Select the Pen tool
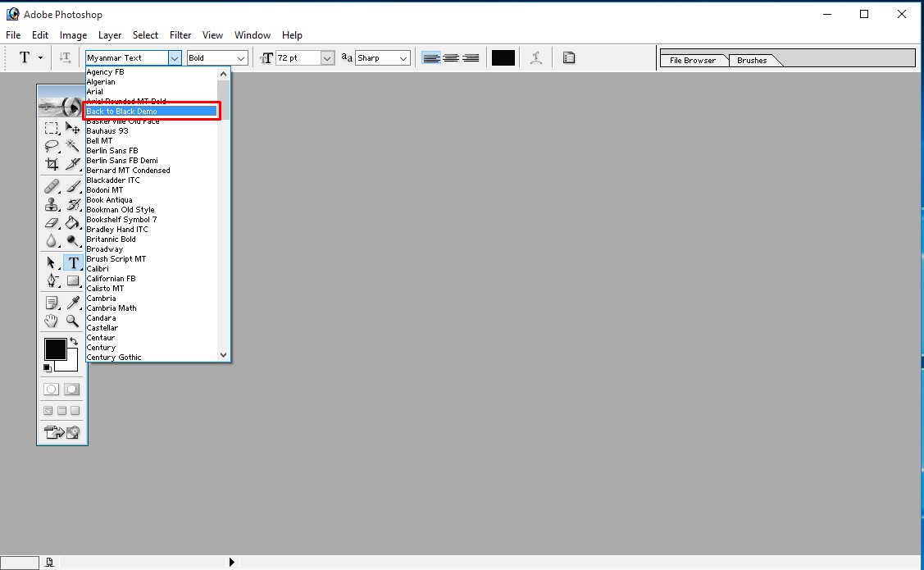The width and height of the screenshot is (924, 570). [x=52, y=280]
